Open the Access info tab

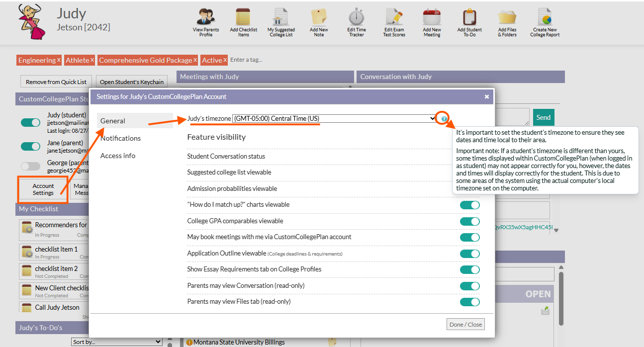[118, 156]
